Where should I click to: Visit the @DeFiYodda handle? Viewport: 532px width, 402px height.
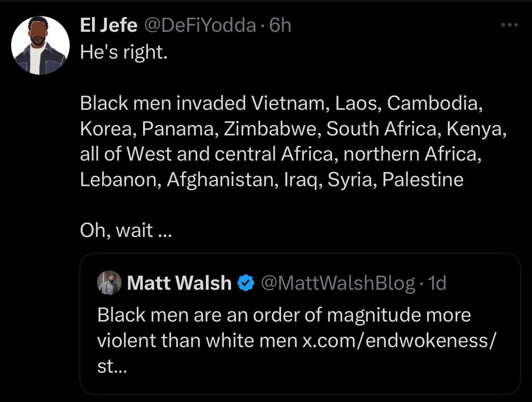pyautogui.click(x=200, y=26)
